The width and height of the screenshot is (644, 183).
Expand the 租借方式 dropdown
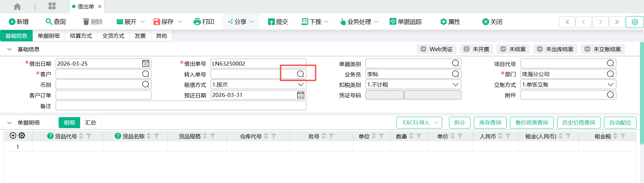tap(300, 84)
